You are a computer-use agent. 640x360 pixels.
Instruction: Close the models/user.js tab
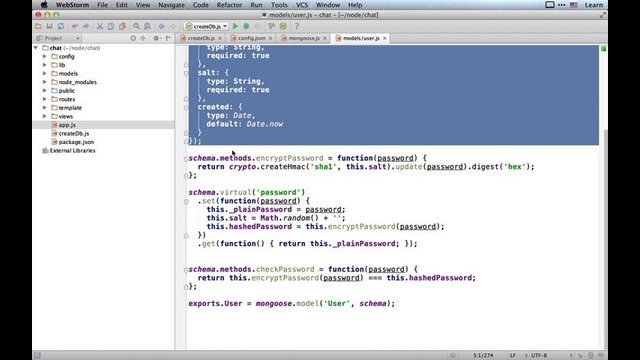(384, 38)
